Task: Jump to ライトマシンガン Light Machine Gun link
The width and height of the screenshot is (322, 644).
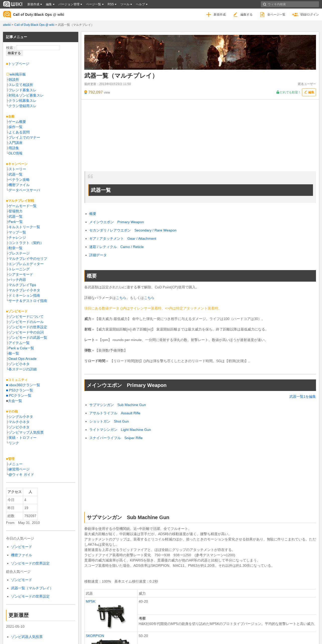Action: (x=120, y=430)
